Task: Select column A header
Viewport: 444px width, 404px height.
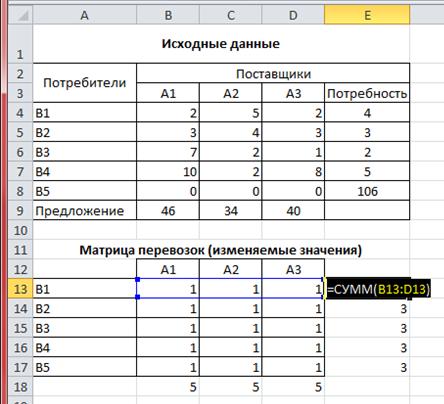Action: 85,15
